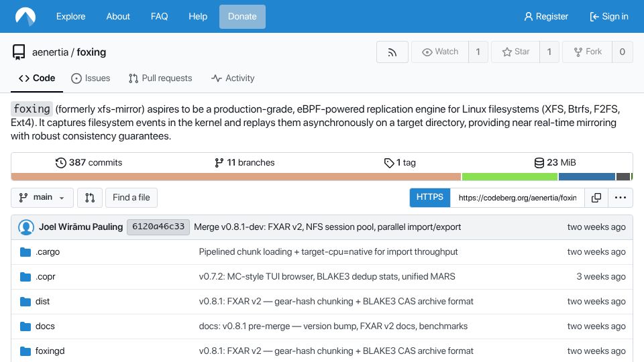Open the .cargo folder name

click(48, 252)
